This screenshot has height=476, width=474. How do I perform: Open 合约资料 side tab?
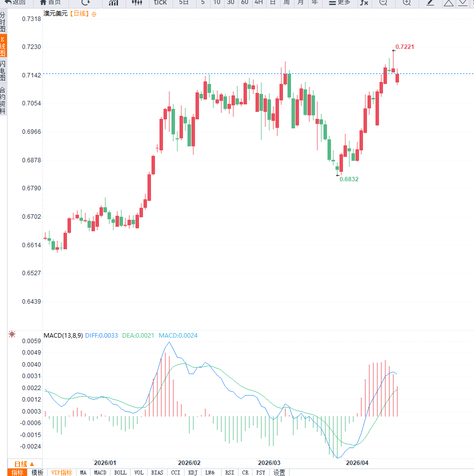[x=2, y=100]
